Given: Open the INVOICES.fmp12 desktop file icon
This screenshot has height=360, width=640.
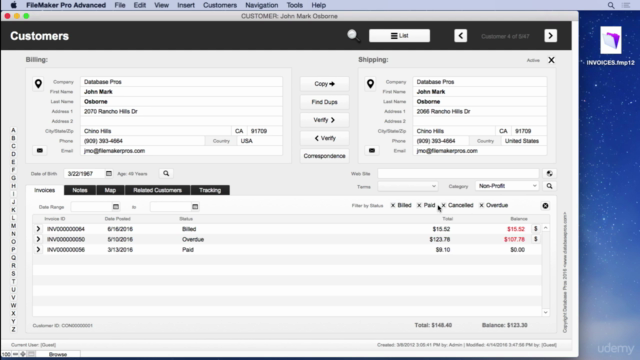Looking at the screenshot, I should coord(611,40).
